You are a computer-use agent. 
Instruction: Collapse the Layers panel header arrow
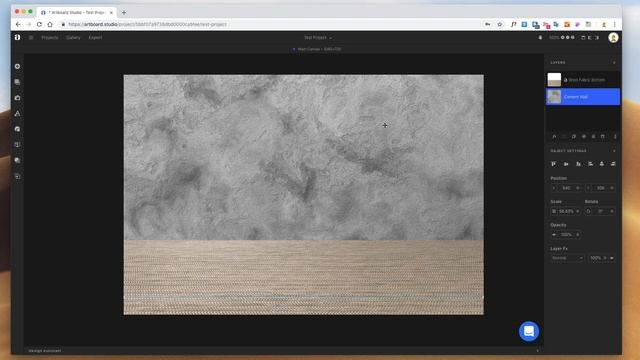pos(614,63)
